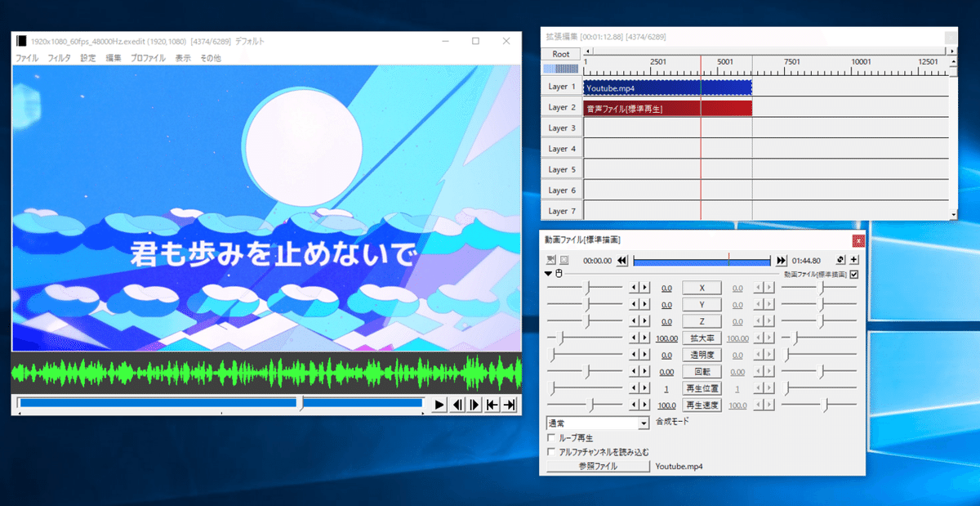Select the 音声ファイル[標準再生] clip on Layer 2
Screen dimensions: 980x506
point(667,108)
